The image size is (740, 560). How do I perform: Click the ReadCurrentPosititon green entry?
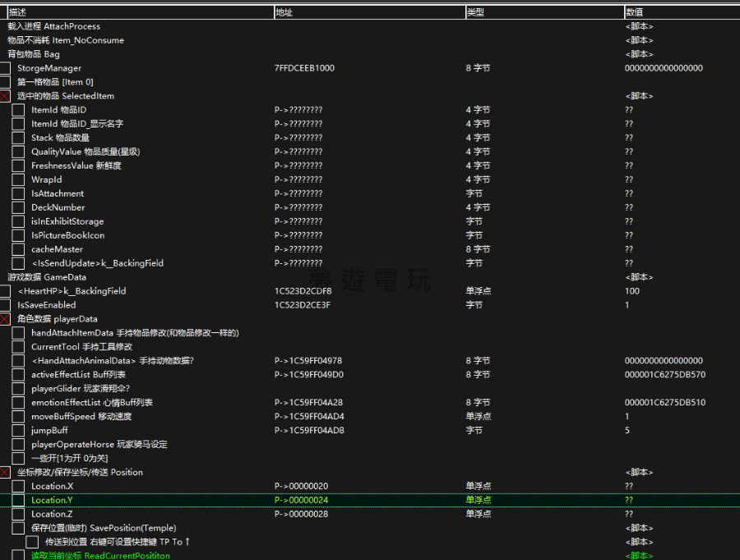(100, 556)
